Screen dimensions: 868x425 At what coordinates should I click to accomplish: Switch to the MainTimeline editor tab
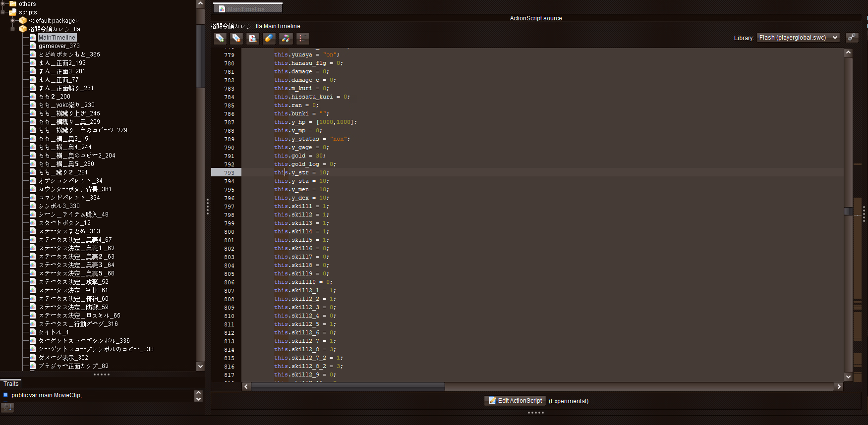click(x=247, y=8)
